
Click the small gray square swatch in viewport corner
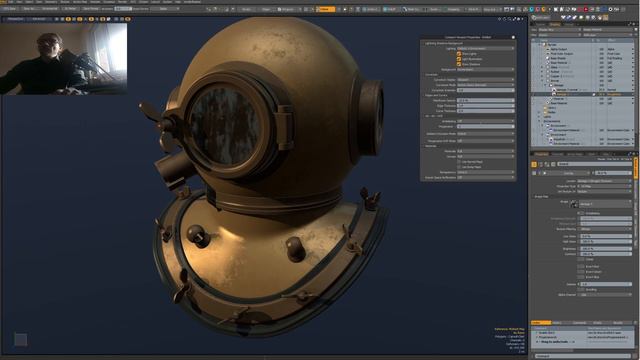click(x=20, y=339)
